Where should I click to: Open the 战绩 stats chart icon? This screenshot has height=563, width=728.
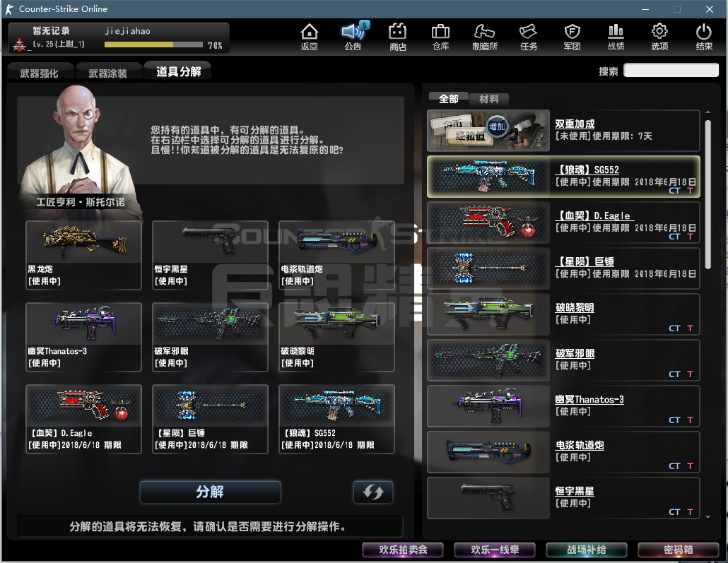616,37
